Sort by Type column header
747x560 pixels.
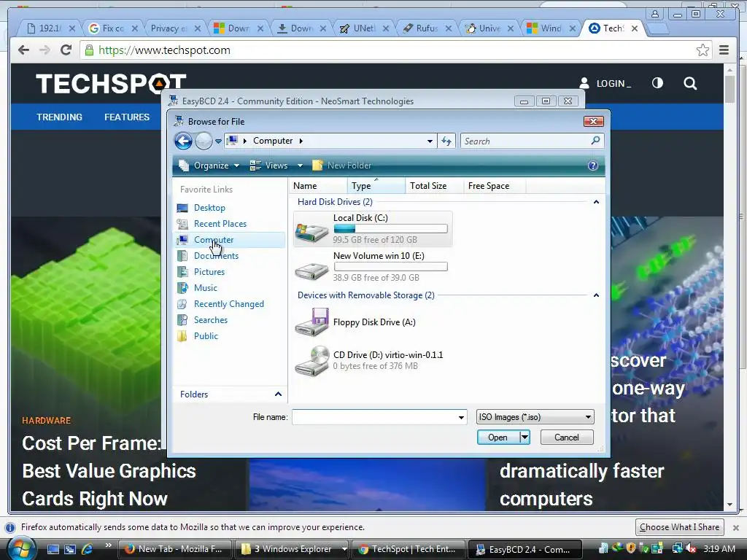pos(376,186)
